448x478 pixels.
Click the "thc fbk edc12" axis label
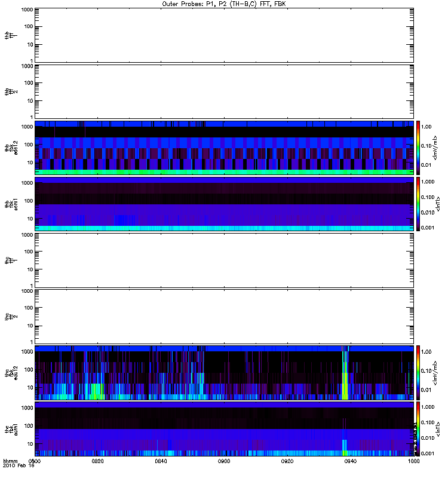click(x=11, y=373)
